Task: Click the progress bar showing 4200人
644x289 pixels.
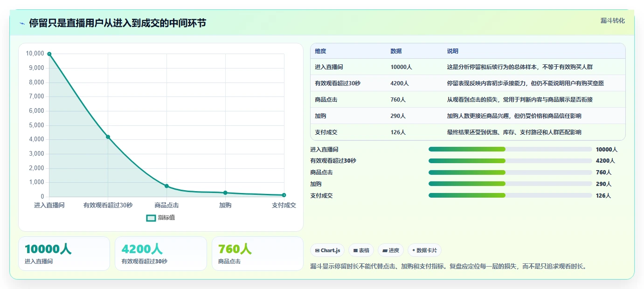Action: click(x=510, y=161)
